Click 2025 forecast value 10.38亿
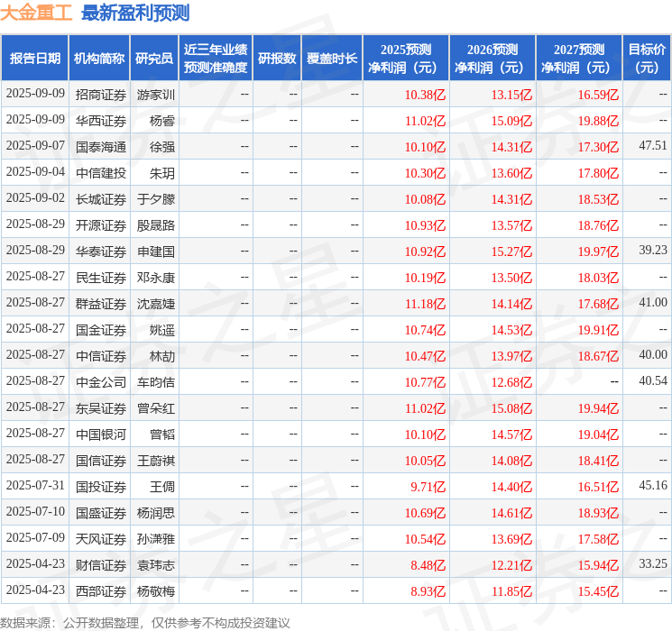Screen dimensions: 672x631 click(x=425, y=95)
